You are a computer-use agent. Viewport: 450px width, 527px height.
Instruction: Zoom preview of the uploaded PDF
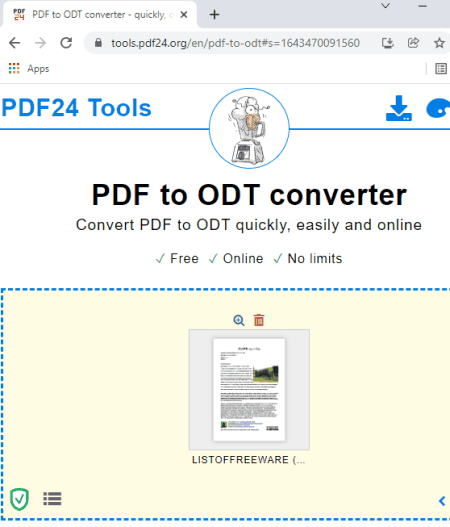[x=239, y=320]
